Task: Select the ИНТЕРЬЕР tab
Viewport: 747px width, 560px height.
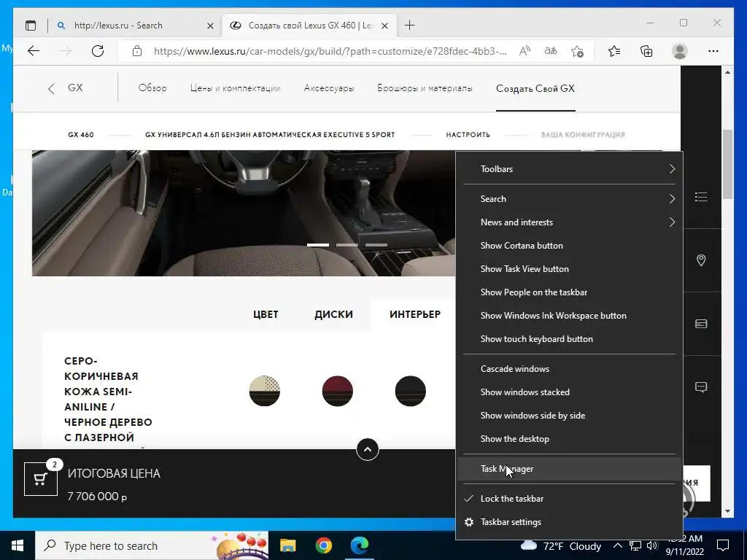Action: [415, 314]
